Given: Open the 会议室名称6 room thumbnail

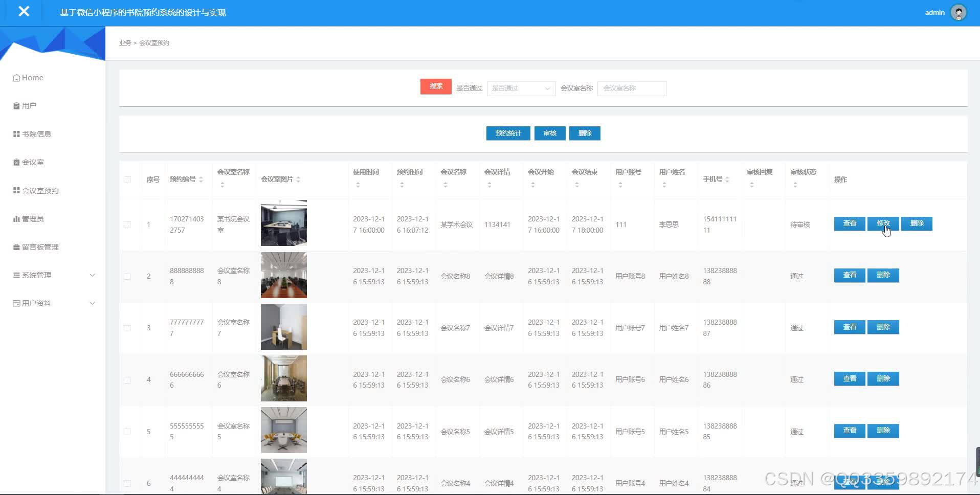Looking at the screenshot, I should point(284,378).
